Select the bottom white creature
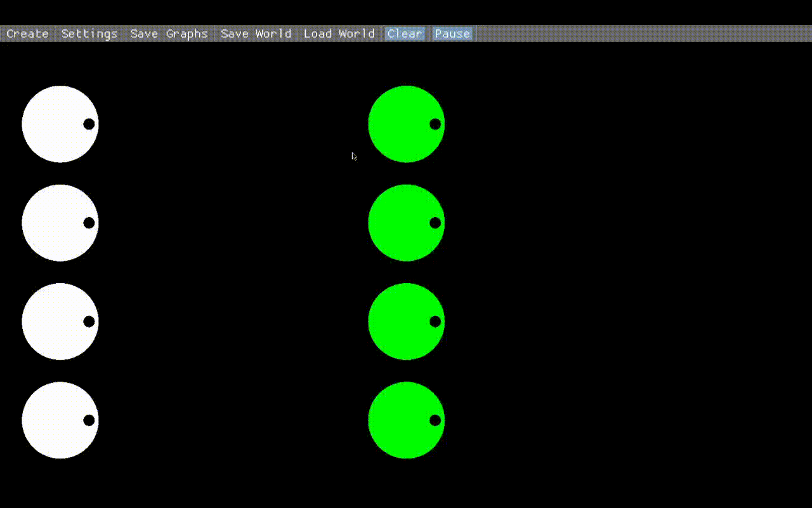Image resolution: width=812 pixels, height=508 pixels. pos(60,420)
